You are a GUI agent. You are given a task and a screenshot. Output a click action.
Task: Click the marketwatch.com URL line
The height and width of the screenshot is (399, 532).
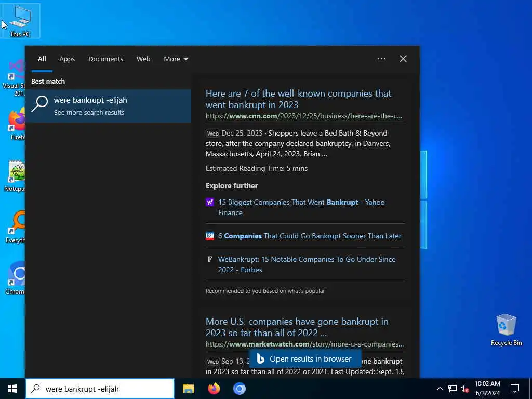[x=304, y=344]
